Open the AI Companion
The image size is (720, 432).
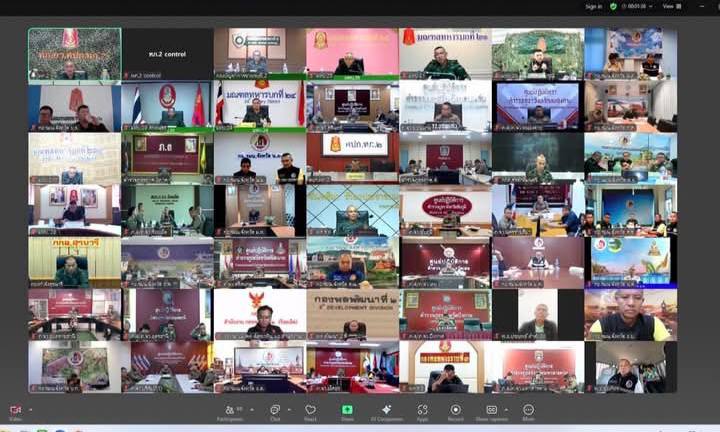[x=386, y=410]
